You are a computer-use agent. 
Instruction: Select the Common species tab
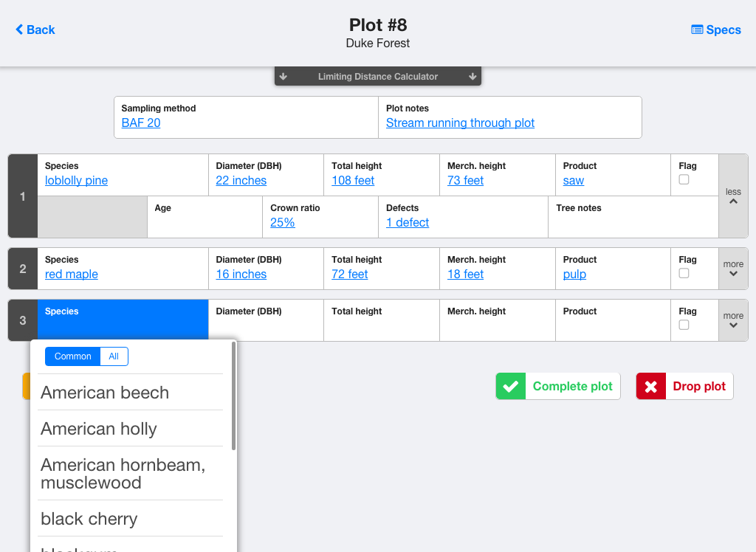[x=72, y=356]
